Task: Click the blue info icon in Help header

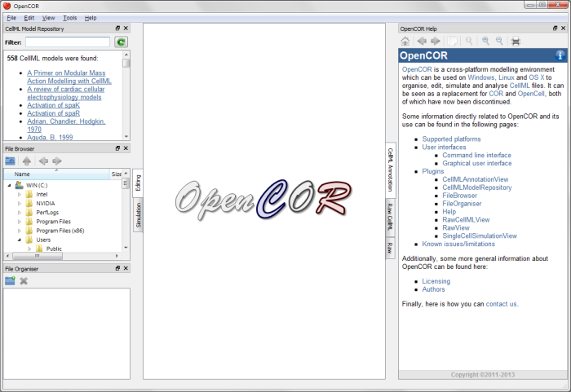Action: (560, 55)
